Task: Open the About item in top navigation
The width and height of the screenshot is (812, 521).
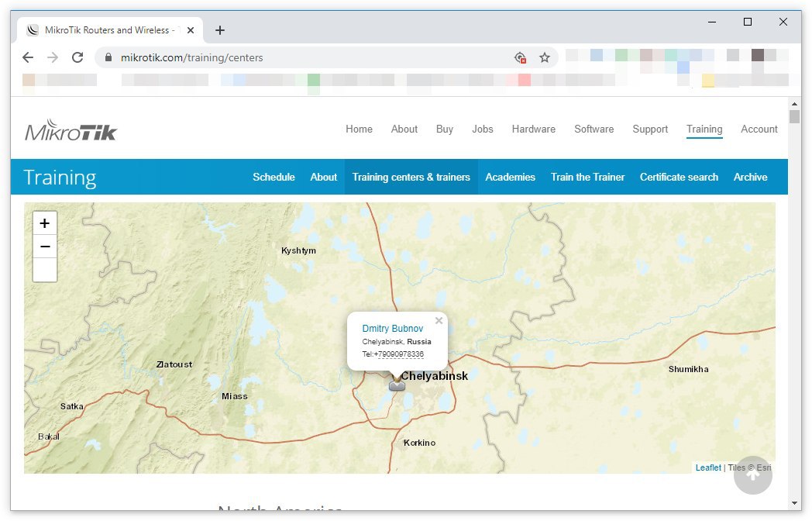Action: click(404, 129)
